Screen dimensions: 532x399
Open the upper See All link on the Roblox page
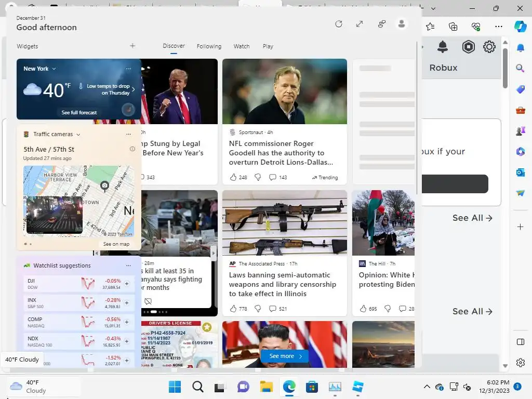click(472, 218)
